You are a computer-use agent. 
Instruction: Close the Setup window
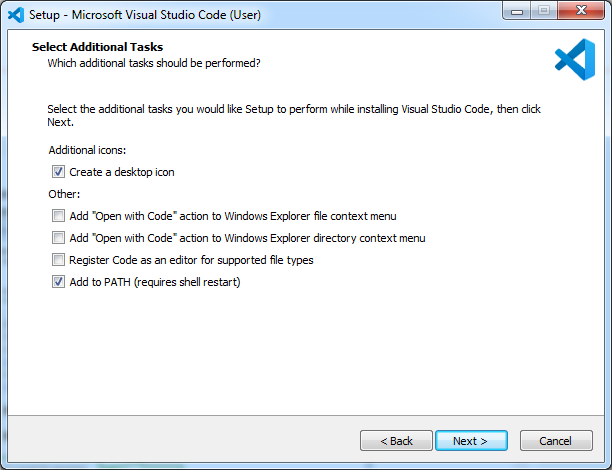pyautogui.click(x=581, y=11)
